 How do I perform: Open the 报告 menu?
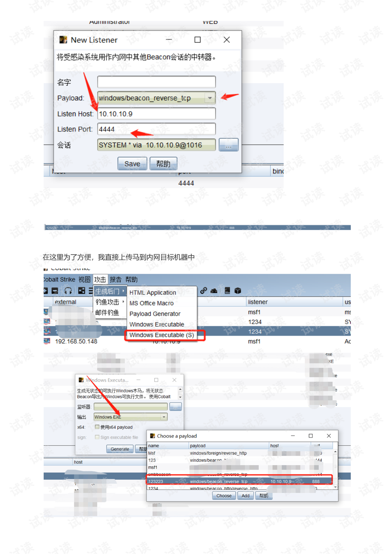pyautogui.click(x=116, y=280)
